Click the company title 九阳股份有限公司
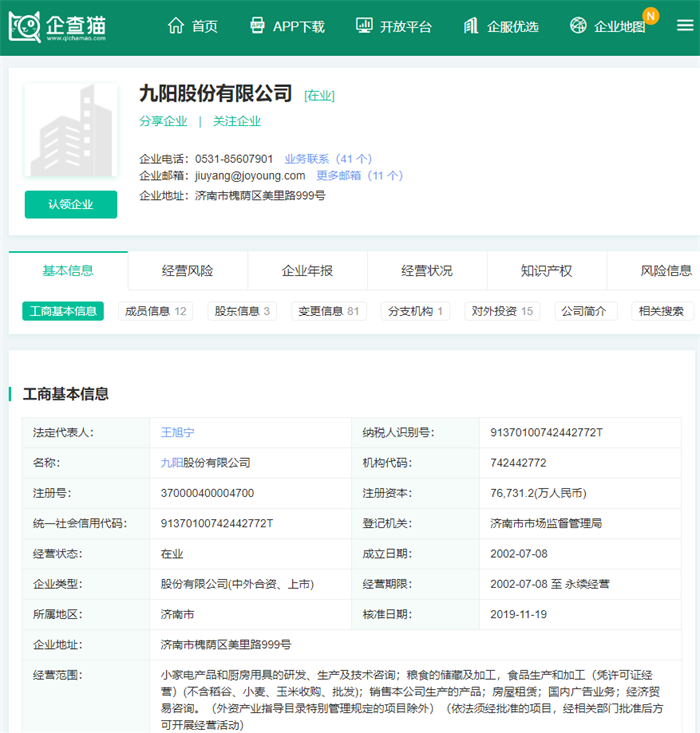The width and height of the screenshot is (700, 733). coord(216,93)
